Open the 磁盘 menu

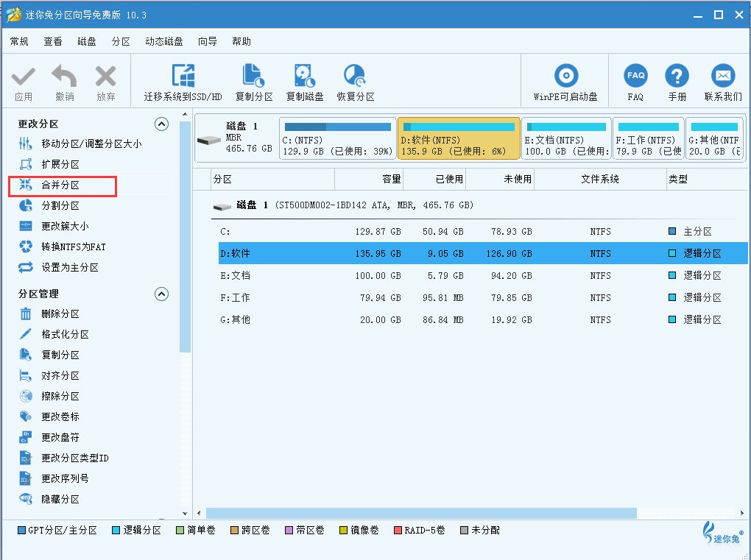(87, 42)
